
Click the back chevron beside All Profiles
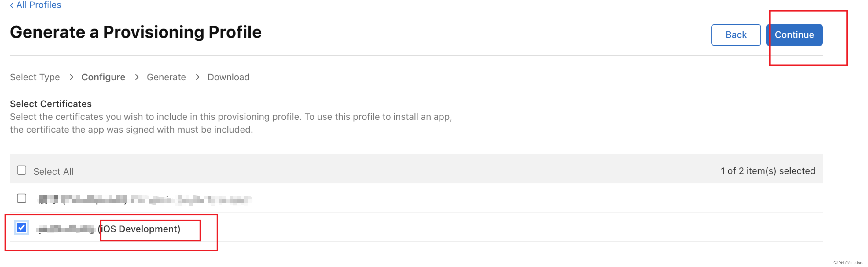point(12,5)
